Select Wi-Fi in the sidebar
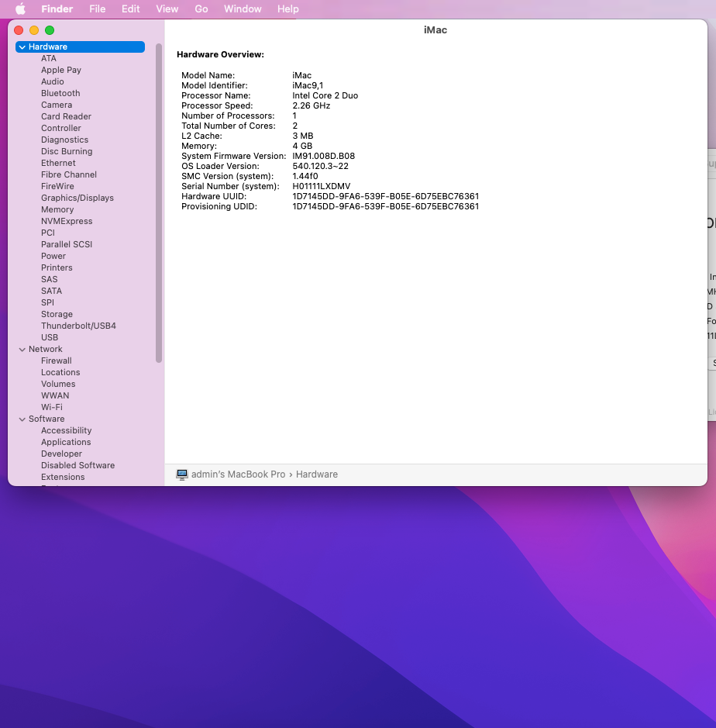 pos(52,407)
